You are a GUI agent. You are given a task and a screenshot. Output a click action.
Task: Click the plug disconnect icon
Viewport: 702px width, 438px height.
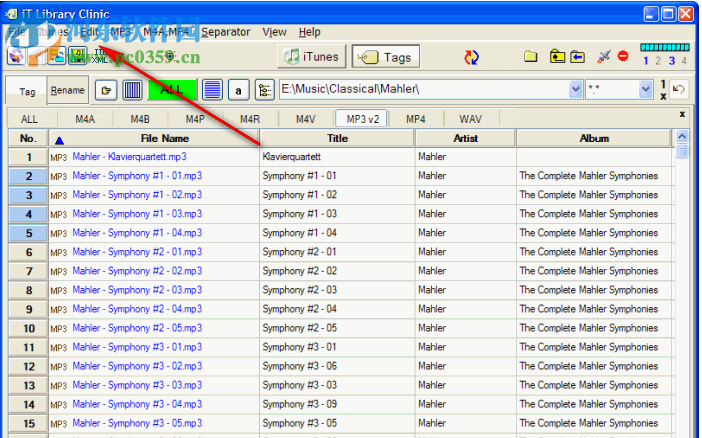tap(603, 57)
